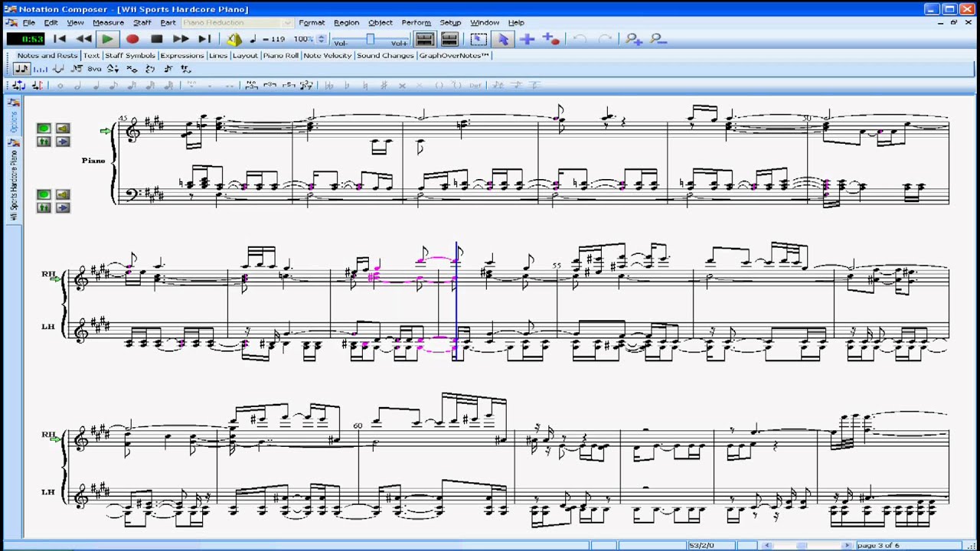
Task: Select the Layout palette tab
Action: click(245, 55)
